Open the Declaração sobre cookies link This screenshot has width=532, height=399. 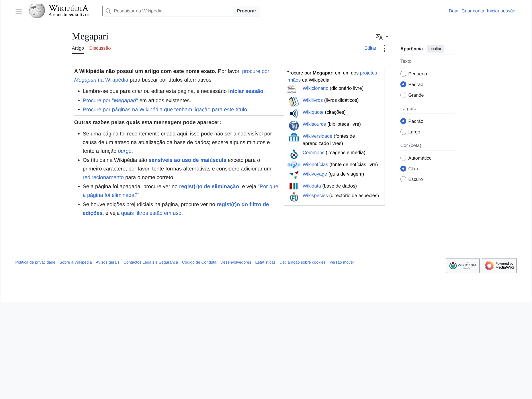302,262
